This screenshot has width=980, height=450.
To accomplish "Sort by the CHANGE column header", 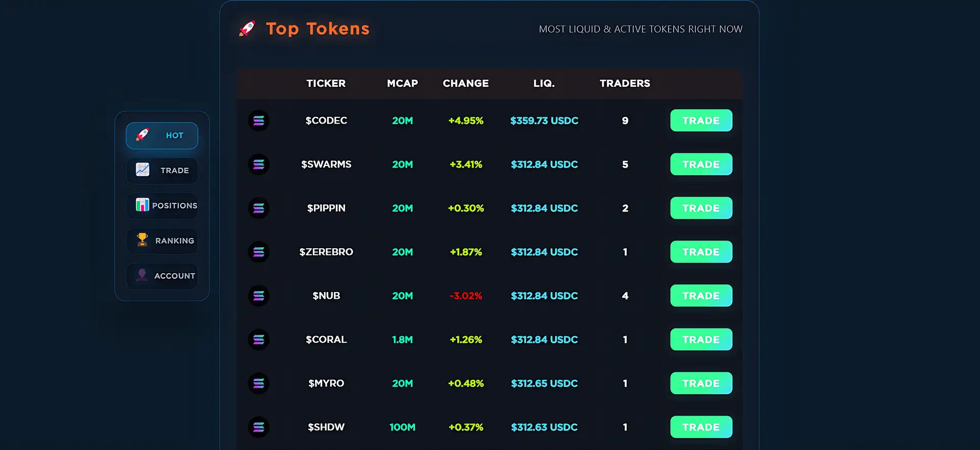I will [x=465, y=83].
